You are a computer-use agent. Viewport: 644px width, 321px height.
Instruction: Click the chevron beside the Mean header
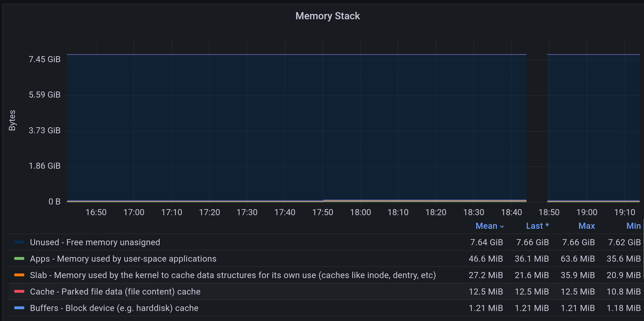coord(502,227)
